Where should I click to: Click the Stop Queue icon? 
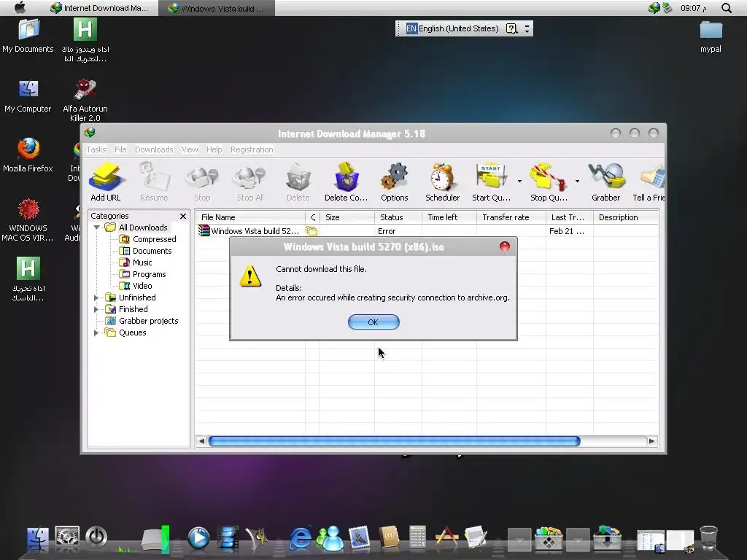549,182
